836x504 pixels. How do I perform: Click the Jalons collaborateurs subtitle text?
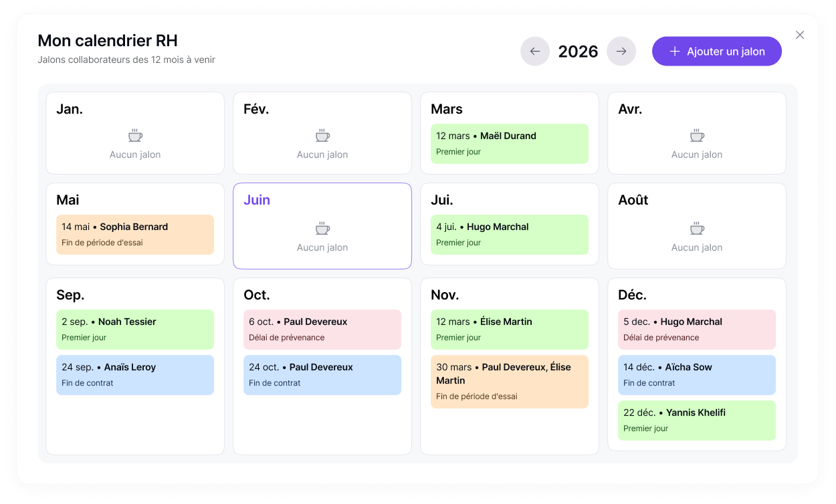click(126, 59)
